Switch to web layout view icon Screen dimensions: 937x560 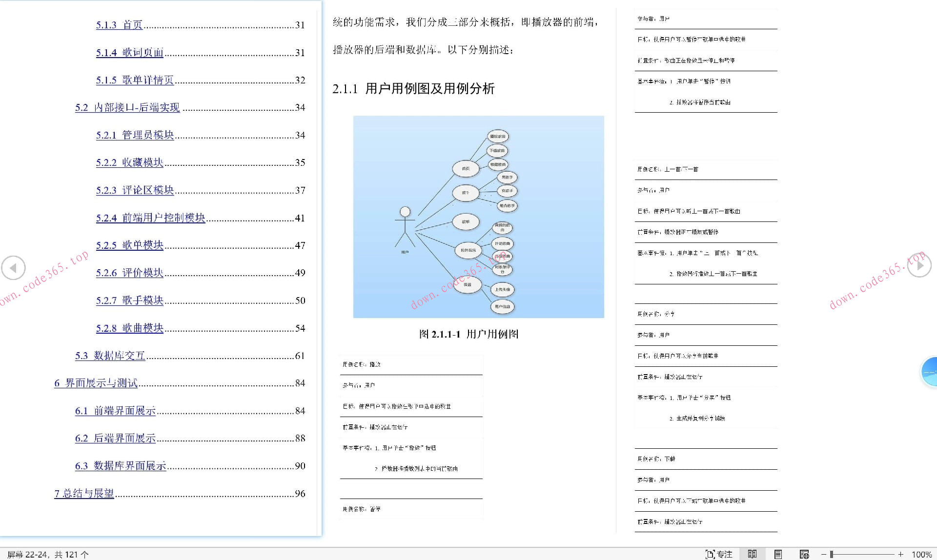point(804,554)
